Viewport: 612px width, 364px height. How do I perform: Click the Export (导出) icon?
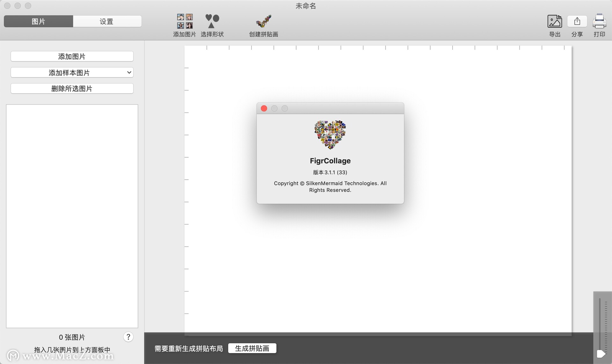coord(555,21)
